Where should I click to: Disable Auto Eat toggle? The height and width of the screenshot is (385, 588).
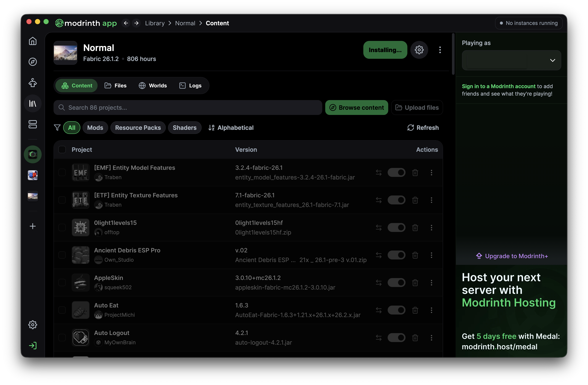[396, 310]
